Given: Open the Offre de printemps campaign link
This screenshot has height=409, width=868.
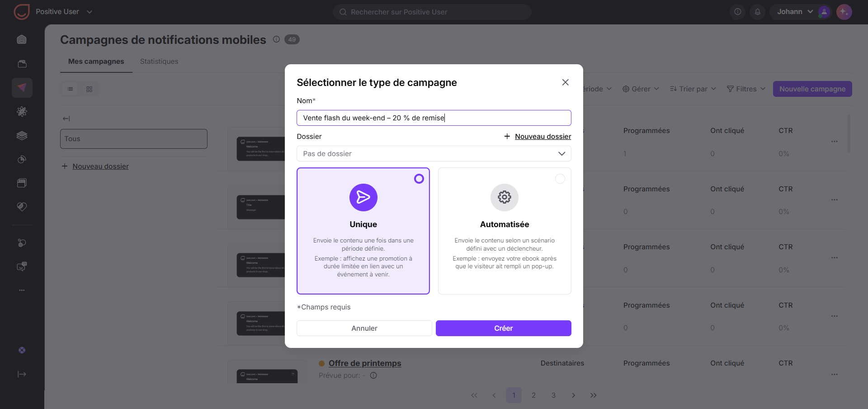Looking at the screenshot, I should 365,363.
